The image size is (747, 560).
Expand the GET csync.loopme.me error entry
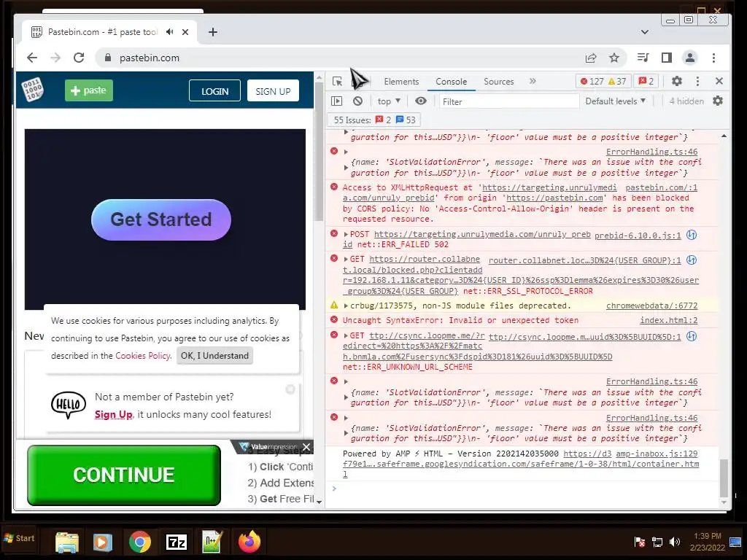[x=347, y=335]
